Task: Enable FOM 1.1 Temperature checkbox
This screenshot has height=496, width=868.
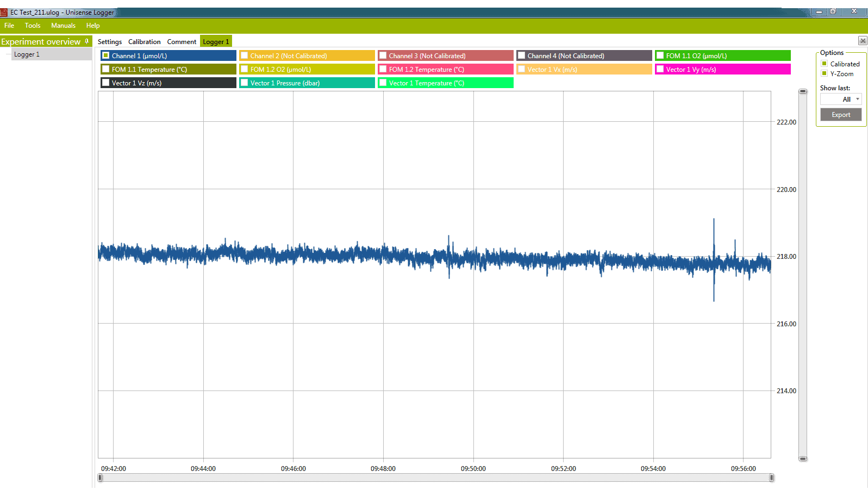Action: [x=106, y=69]
